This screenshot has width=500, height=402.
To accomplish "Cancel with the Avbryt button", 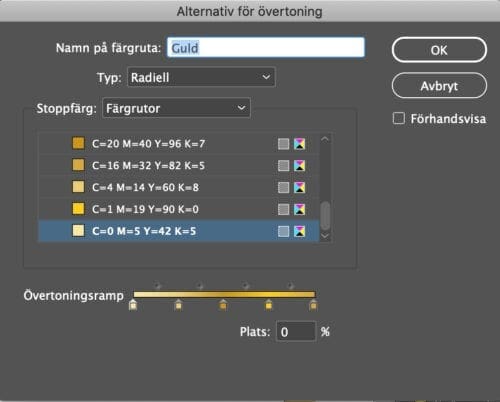I will [x=439, y=86].
